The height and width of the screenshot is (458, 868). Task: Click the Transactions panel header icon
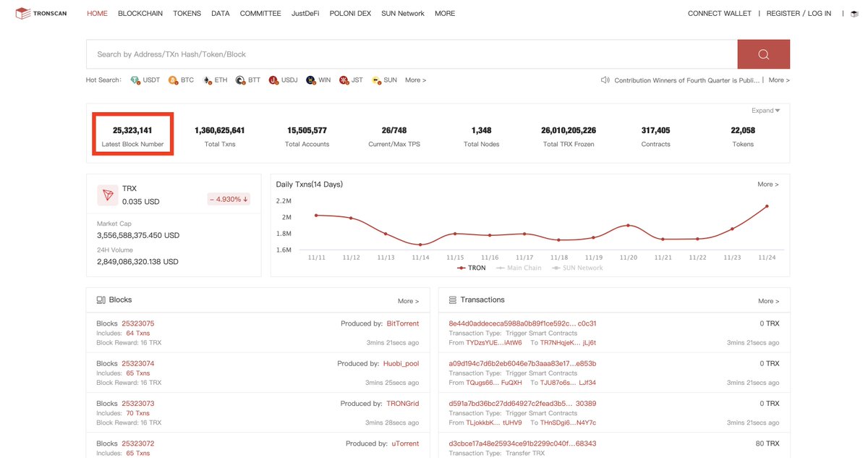click(x=453, y=300)
